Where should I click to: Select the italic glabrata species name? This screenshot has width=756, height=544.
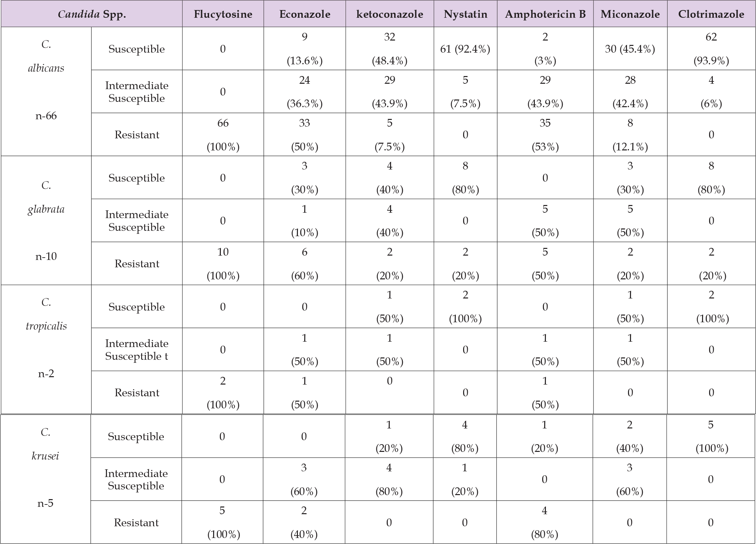click(46, 209)
